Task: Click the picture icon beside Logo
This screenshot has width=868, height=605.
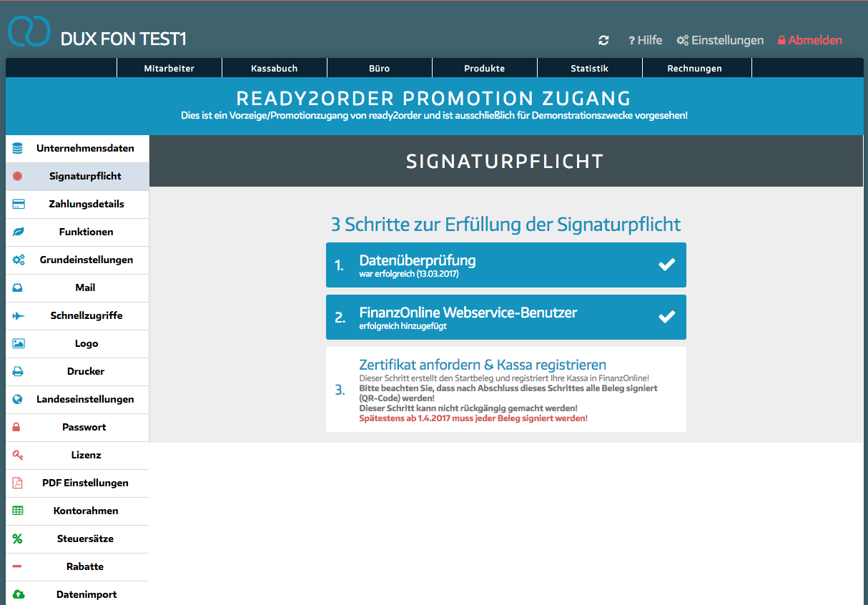Action: (19, 344)
